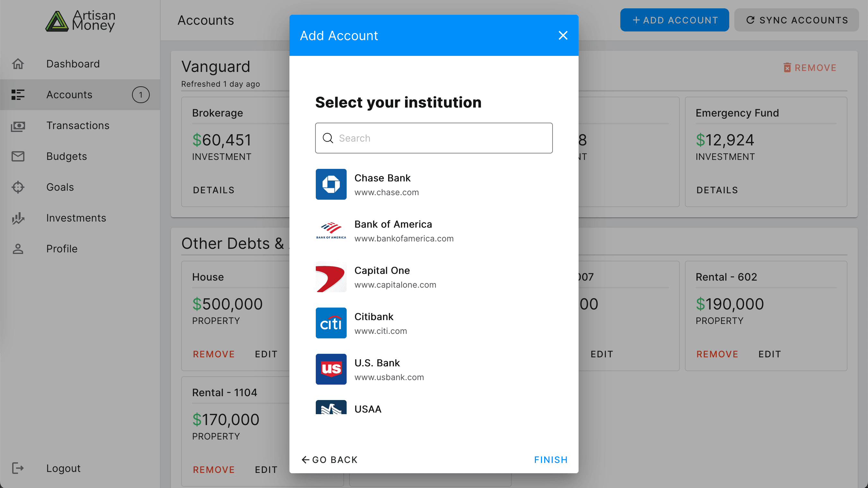Click the Artisan Money logo
Image resolution: width=868 pixels, height=488 pixels.
(x=80, y=21)
